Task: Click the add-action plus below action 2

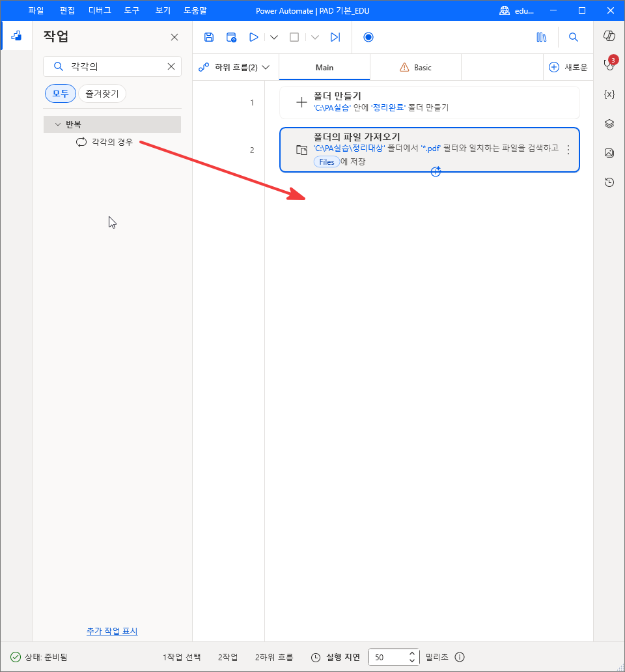Action: click(x=436, y=172)
